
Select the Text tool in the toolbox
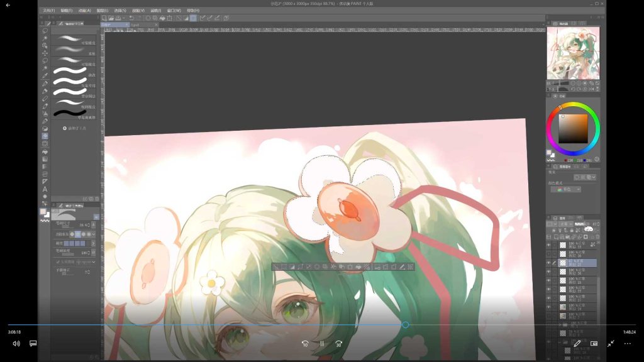[45, 189]
